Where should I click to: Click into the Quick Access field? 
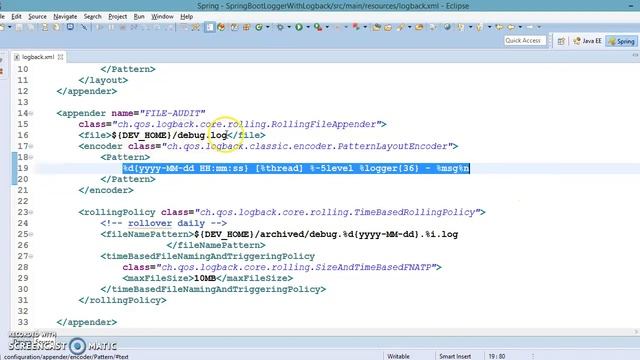click(x=524, y=40)
